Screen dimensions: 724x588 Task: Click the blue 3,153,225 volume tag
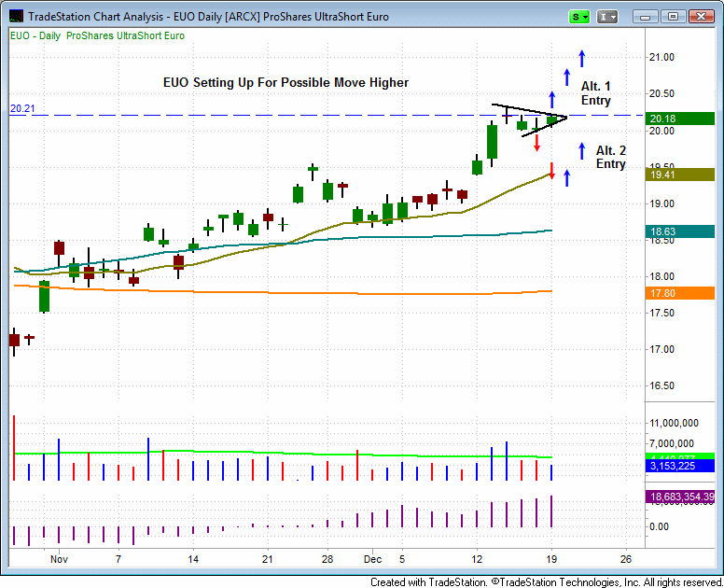pyautogui.click(x=680, y=466)
